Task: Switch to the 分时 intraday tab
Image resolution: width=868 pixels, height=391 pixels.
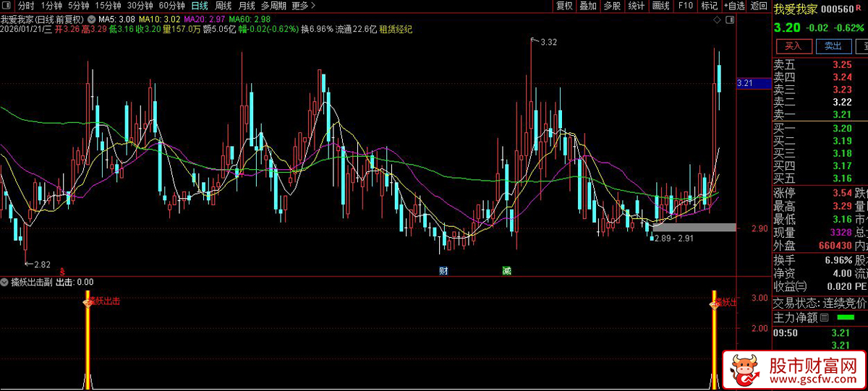Action: click(26, 6)
